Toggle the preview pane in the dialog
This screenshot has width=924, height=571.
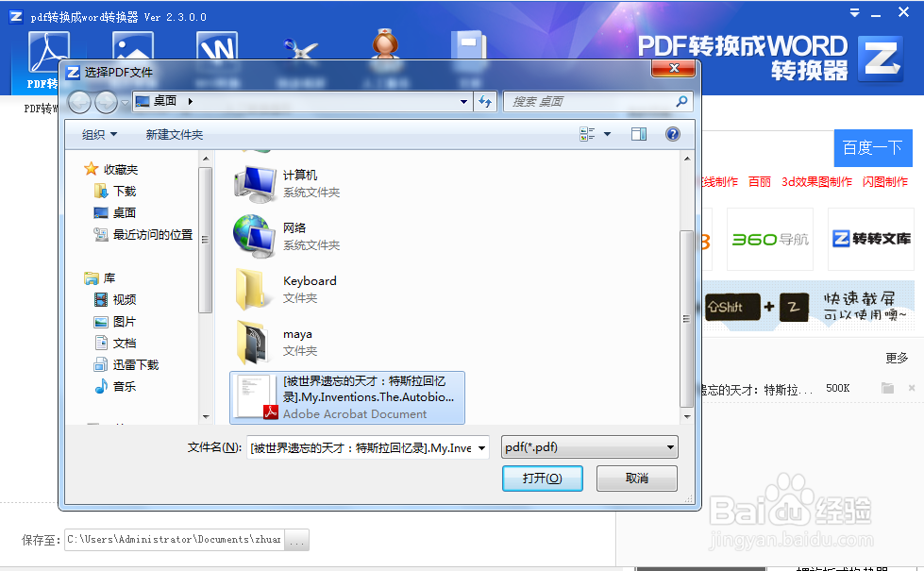tap(641, 134)
